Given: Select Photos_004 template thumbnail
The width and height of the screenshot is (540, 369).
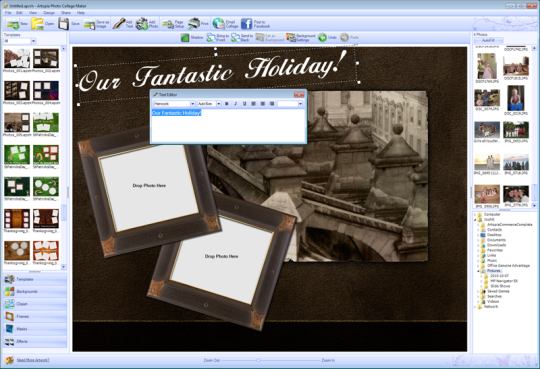Looking at the screenshot, I should pos(46,91).
